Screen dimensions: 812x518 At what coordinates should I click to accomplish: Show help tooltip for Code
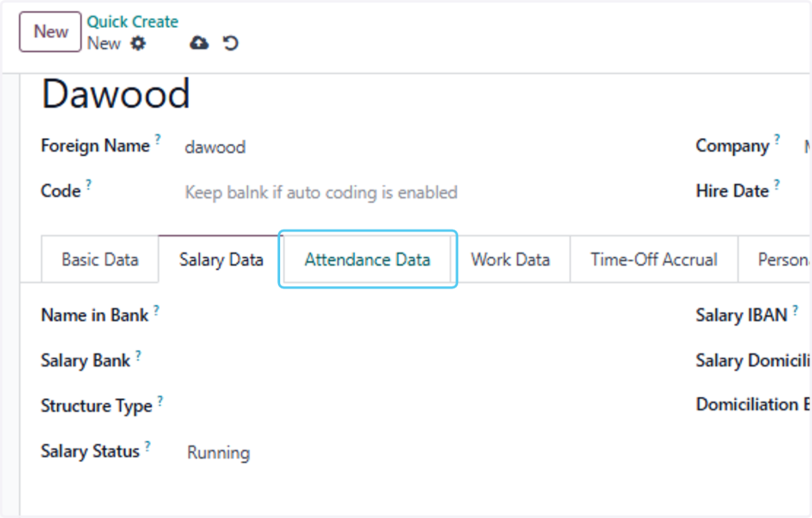[x=89, y=184]
